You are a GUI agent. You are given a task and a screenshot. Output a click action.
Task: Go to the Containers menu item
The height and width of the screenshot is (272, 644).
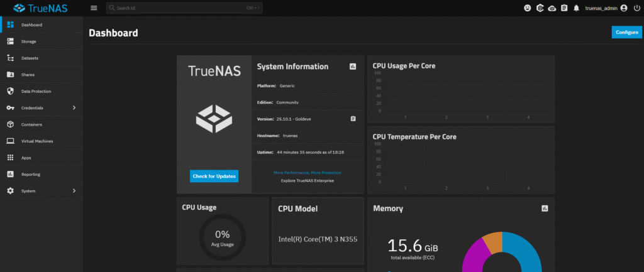pos(42,124)
